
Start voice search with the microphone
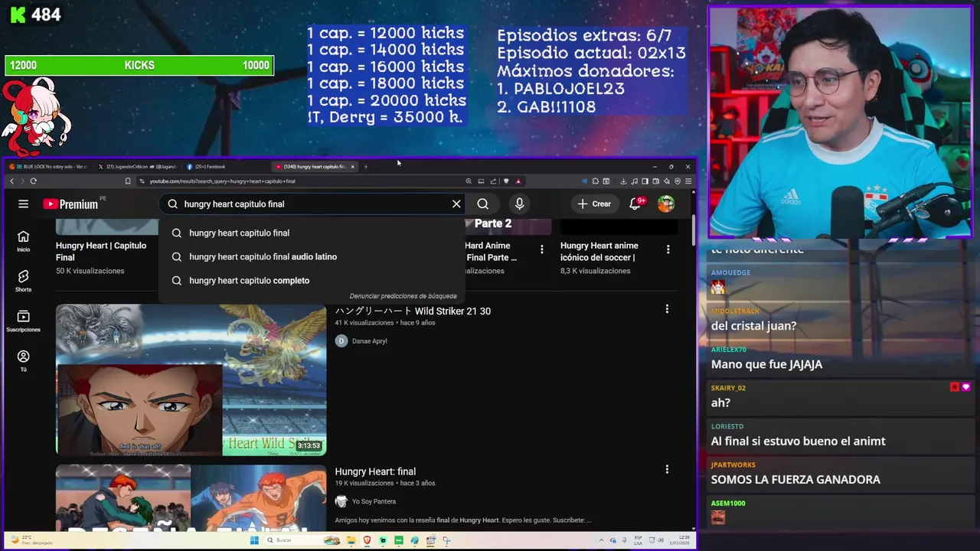[x=519, y=204]
